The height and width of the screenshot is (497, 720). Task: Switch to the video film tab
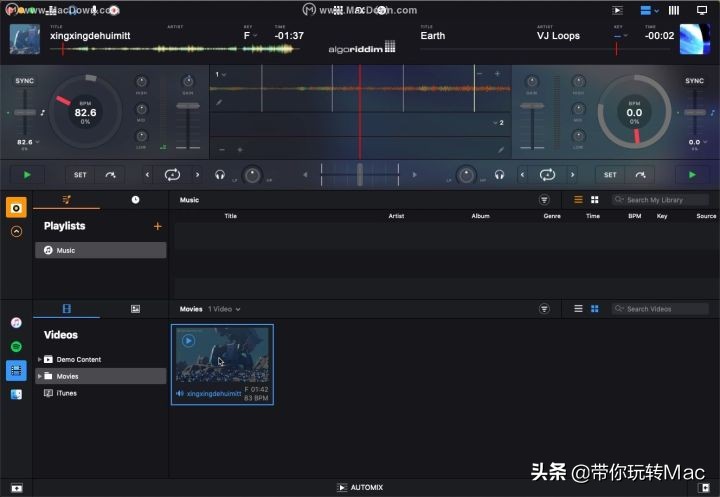click(67, 309)
